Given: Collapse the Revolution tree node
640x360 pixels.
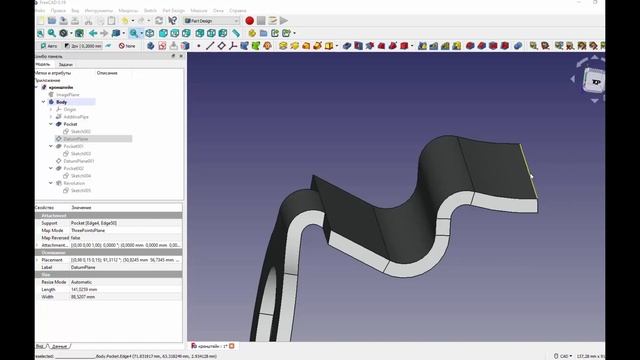Looking at the screenshot, I should (51, 183).
